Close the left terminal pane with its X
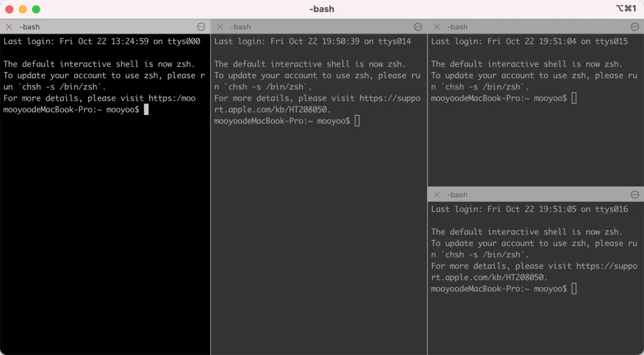 pos(9,27)
